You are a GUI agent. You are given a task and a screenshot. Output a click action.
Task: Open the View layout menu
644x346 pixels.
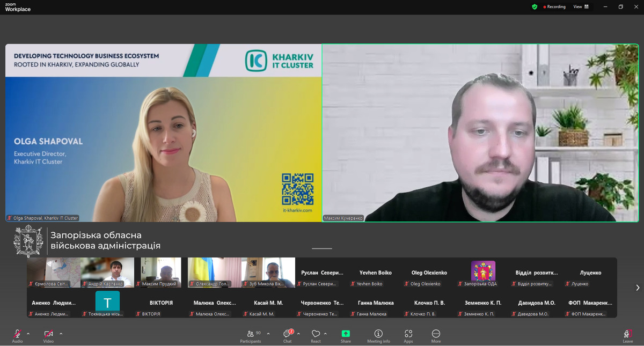point(581,7)
